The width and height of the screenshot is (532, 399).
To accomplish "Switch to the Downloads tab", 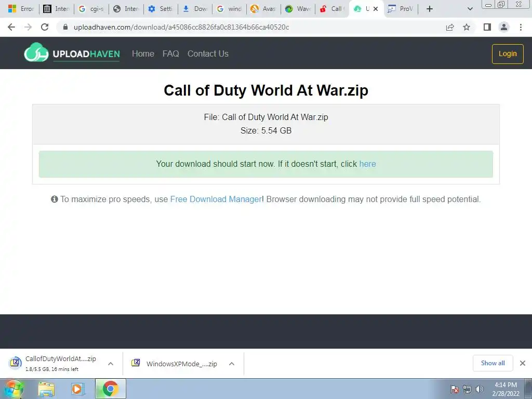I will pyautogui.click(x=195, y=9).
